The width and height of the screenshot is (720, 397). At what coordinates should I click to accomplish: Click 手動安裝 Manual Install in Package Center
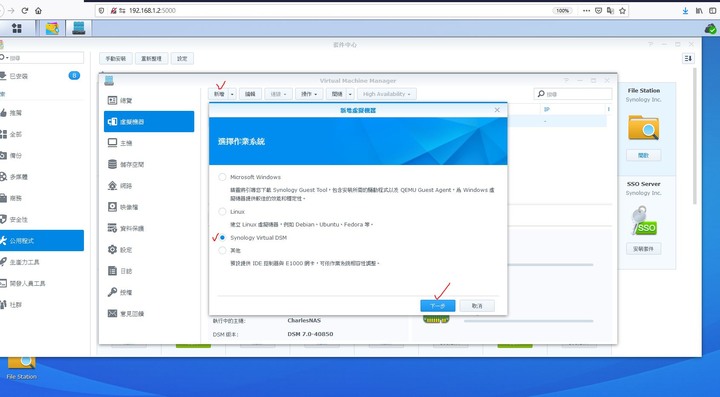click(x=116, y=59)
